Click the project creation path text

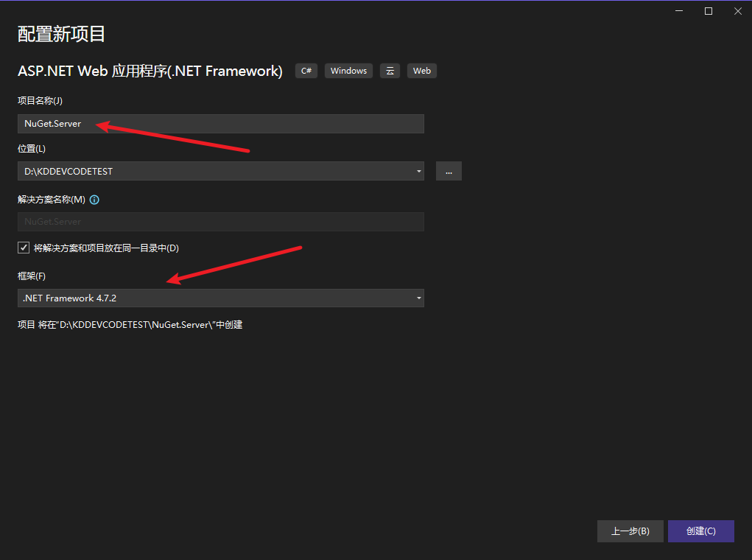(130, 325)
